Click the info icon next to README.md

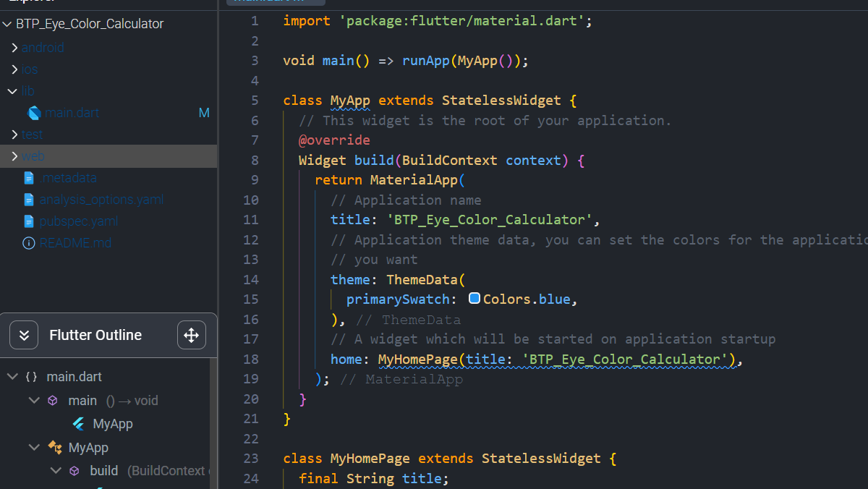[x=29, y=243]
